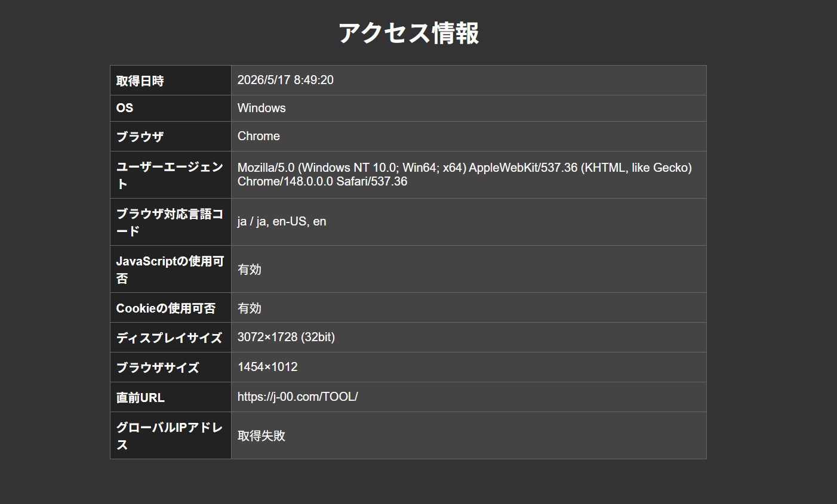The width and height of the screenshot is (837, 504).
Task: Select the 取得失敗 value cell
Action: click(469, 435)
